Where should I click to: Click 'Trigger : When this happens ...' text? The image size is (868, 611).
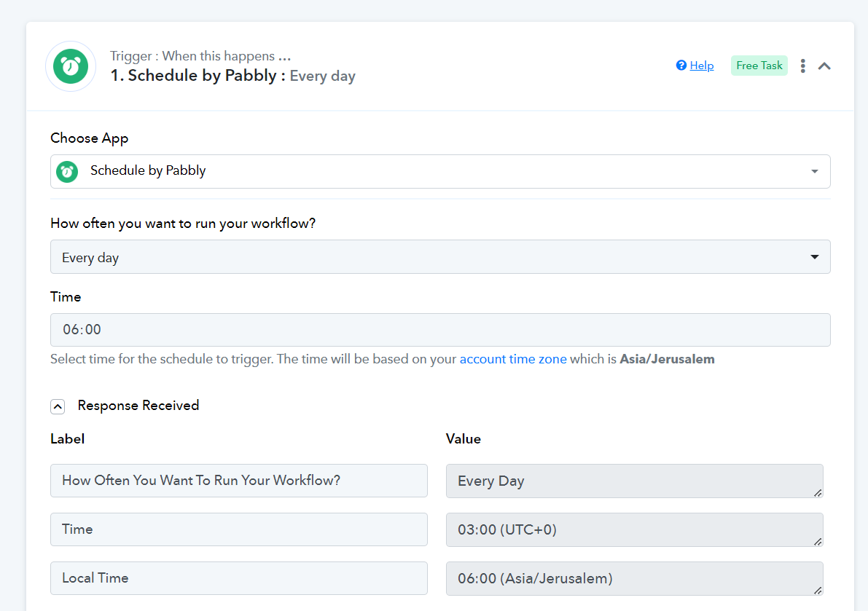click(200, 56)
